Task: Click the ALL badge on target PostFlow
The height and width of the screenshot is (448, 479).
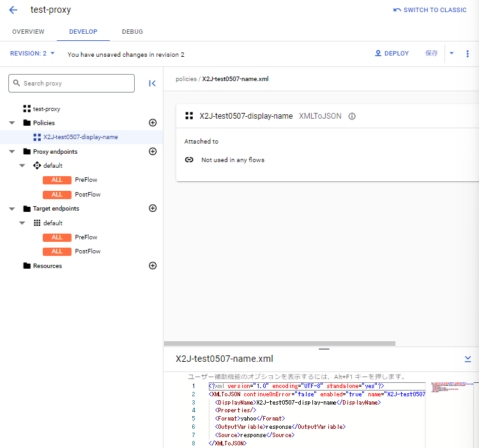Action: click(57, 251)
